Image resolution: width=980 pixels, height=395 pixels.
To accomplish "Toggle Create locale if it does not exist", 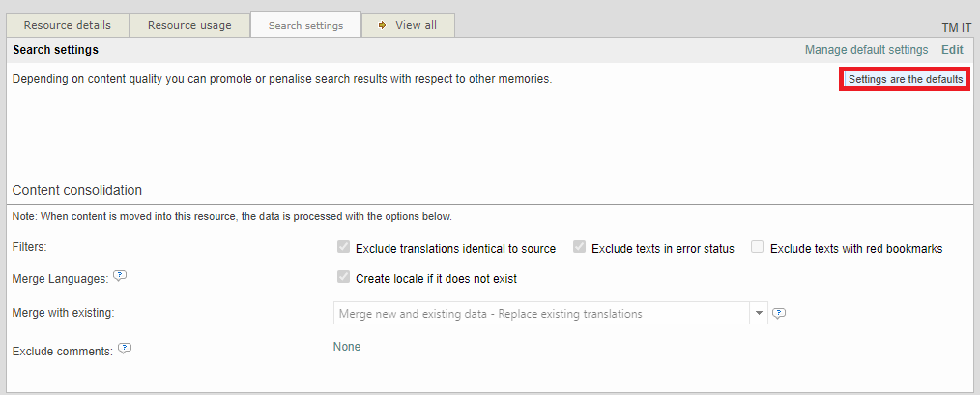I will click(x=343, y=277).
